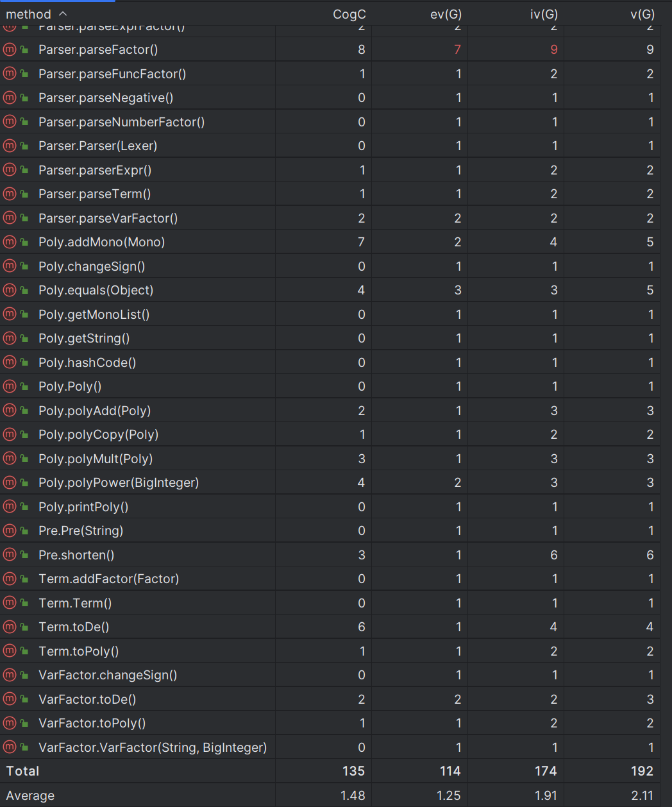Viewport: 672px width, 807px height.
Task: Click the red ev(G) value 7
Action: [x=457, y=49]
